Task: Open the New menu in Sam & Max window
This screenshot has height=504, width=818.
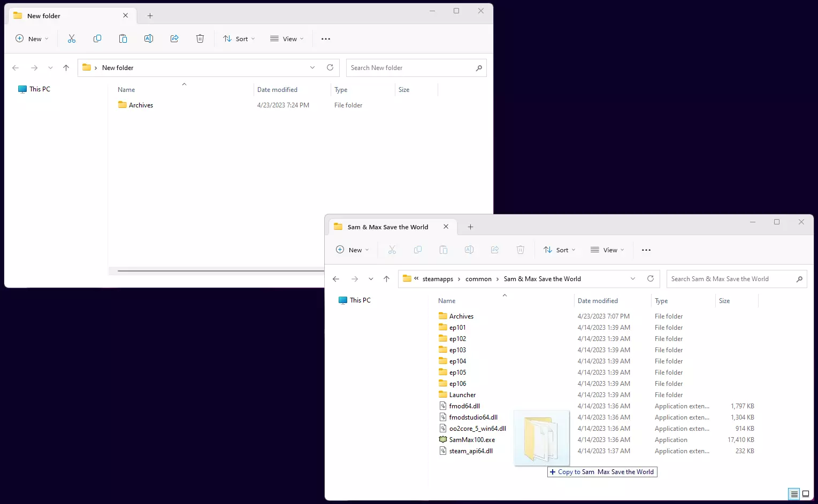Action: (x=353, y=250)
